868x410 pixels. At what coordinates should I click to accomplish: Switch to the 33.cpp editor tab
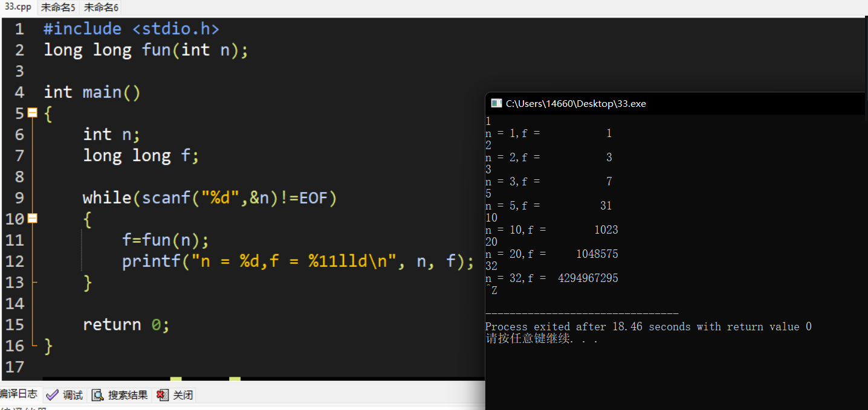pos(18,7)
